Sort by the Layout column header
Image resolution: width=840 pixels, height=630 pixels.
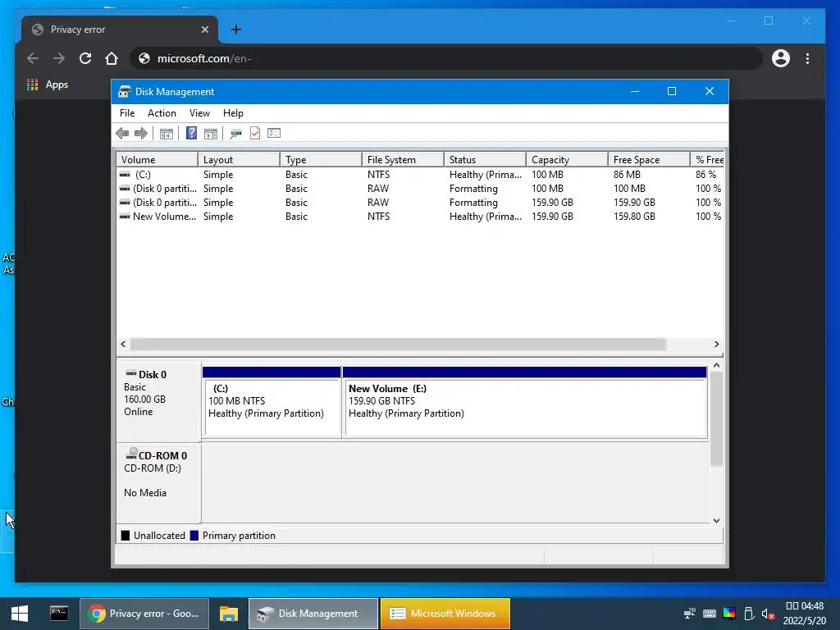(x=239, y=160)
